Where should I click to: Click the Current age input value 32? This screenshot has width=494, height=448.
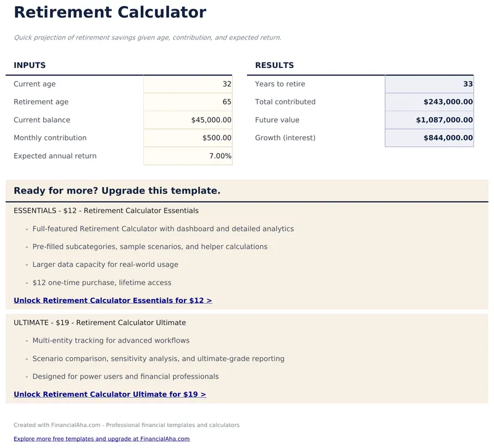click(188, 84)
